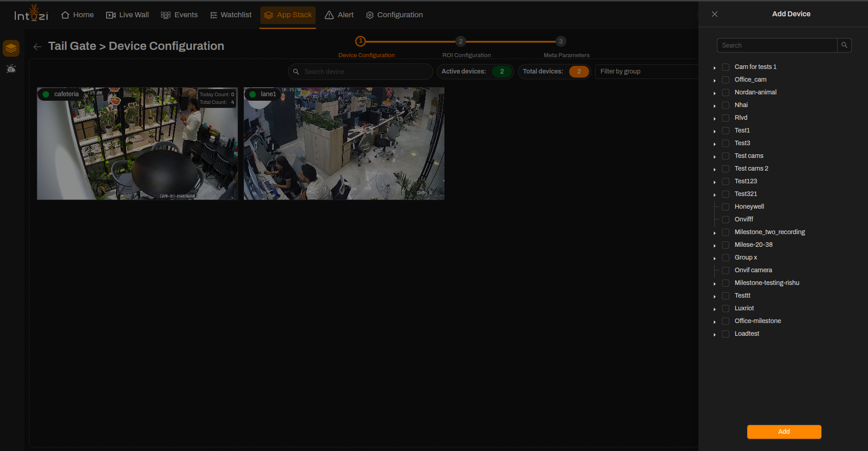Click the orange Add button
Image resolution: width=868 pixels, height=451 pixels.
click(x=784, y=432)
